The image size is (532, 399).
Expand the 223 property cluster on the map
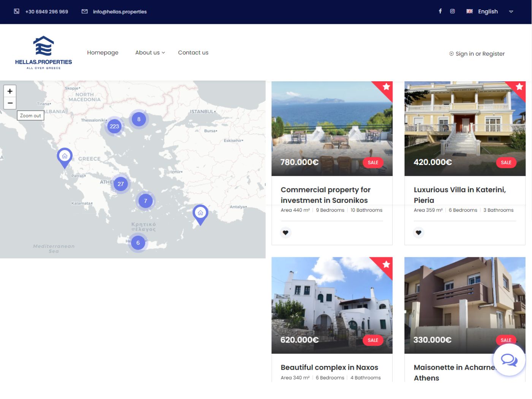pos(114,126)
